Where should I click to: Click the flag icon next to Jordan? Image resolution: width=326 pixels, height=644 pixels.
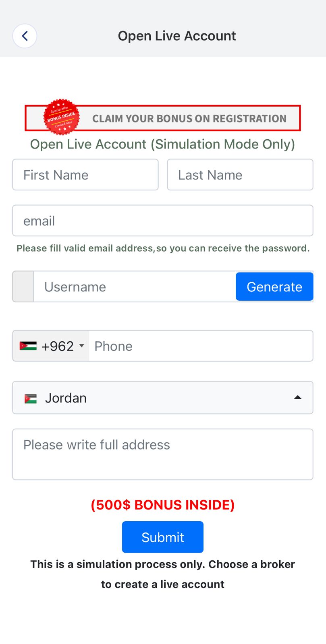pos(31,398)
